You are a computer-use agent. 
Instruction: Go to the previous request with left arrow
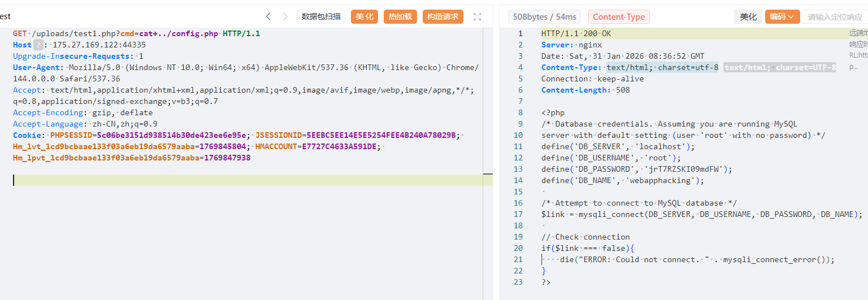click(268, 17)
